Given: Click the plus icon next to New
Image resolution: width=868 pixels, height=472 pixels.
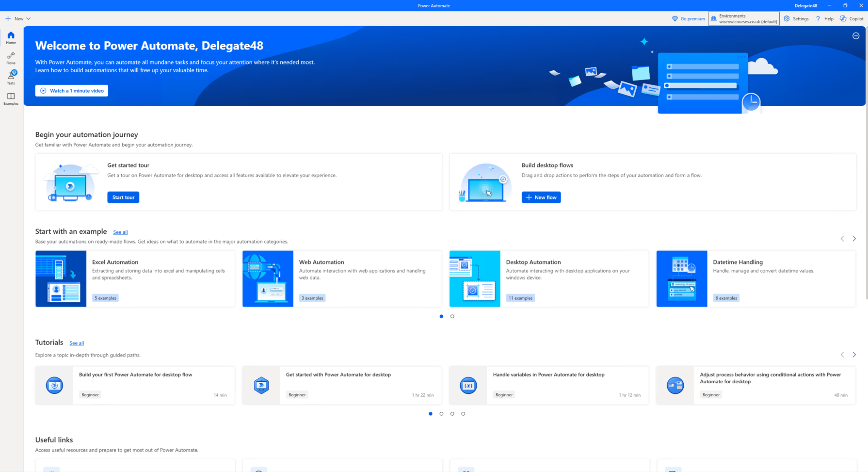Looking at the screenshot, I should [x=8, y=18].
